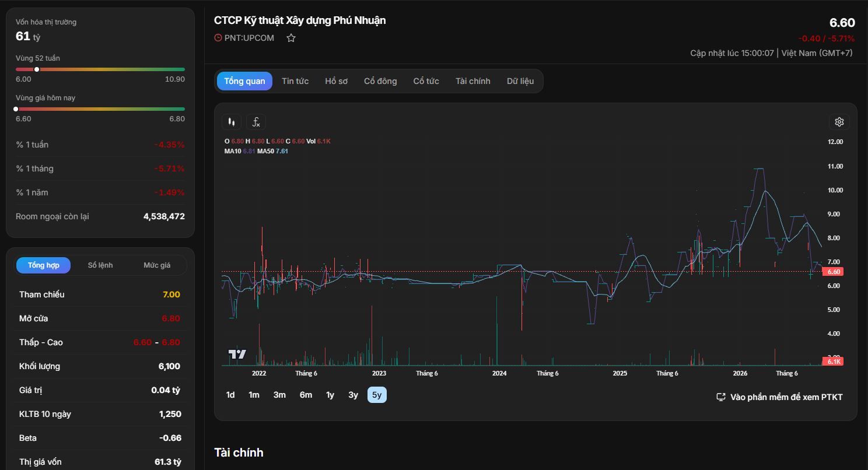The width and height of the screenshot is (868, 470).
Task: Set chart range to 5y
Action: click(x=377, y=395)
